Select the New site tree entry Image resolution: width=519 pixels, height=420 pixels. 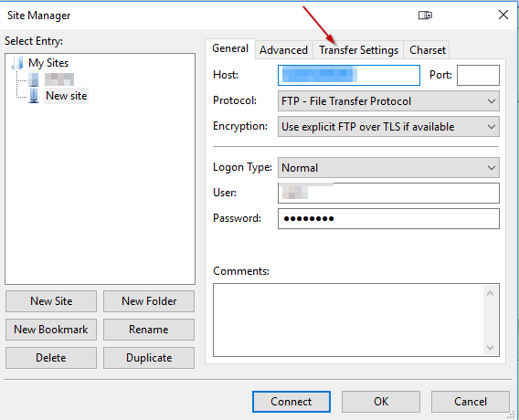(66, 96)
